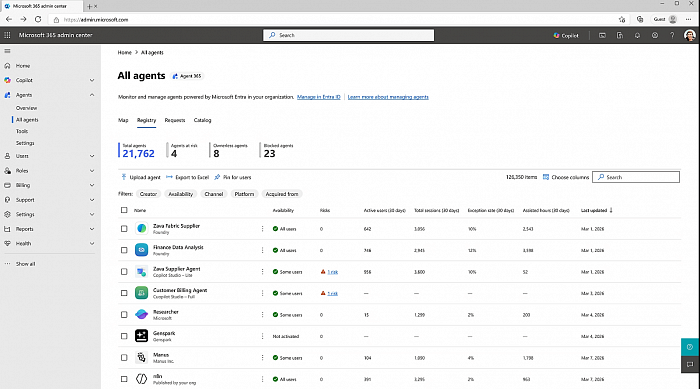This screenshot has width=700, height=389.
Task: Click the browser refresh button
Action: click(38, 19)
